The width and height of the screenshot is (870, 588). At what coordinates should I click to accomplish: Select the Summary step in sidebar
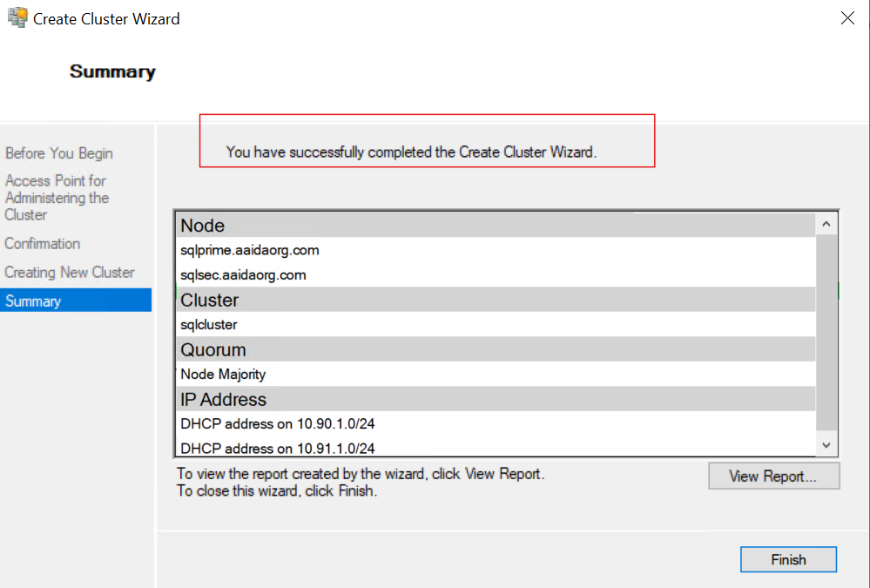click(76, 301)
